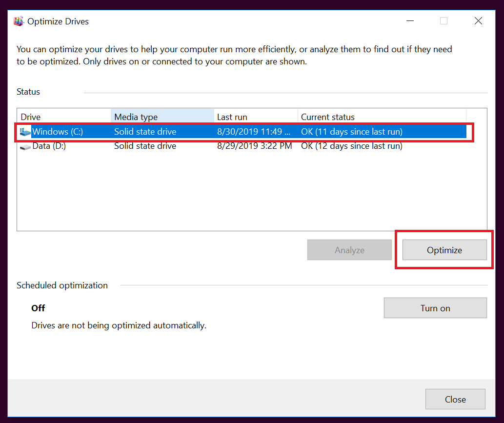This screenshot has height=423, width=504.
Task: Select the Data (D:) drive row
Action: click(146, 146)
